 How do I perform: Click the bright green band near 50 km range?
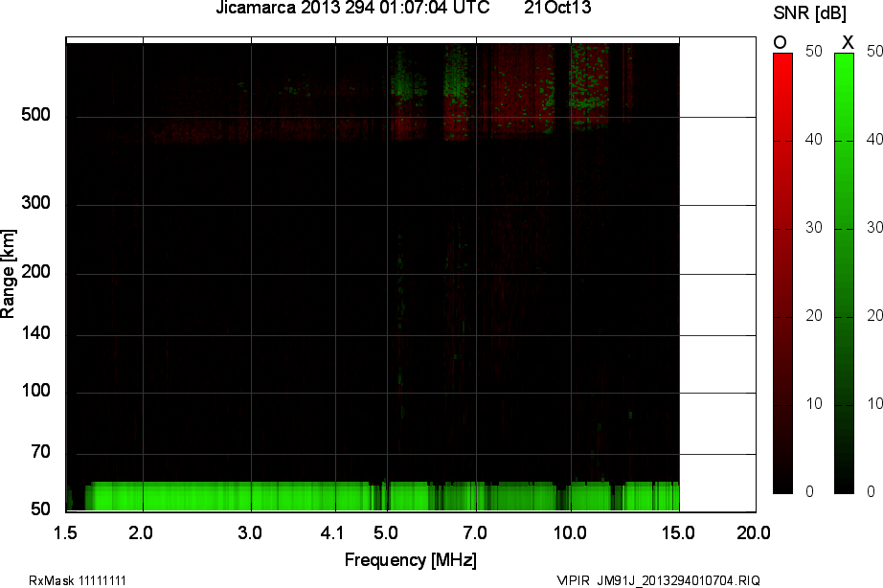tap(382, 496)
